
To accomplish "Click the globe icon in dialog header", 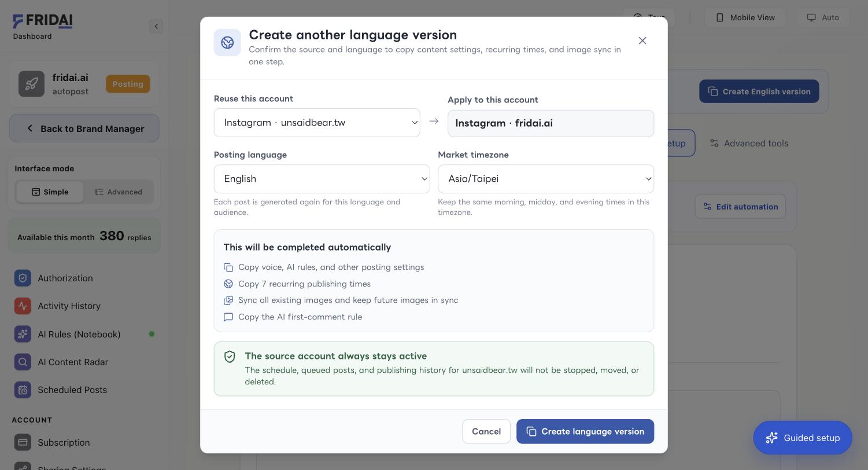I will tap(227, 43).
